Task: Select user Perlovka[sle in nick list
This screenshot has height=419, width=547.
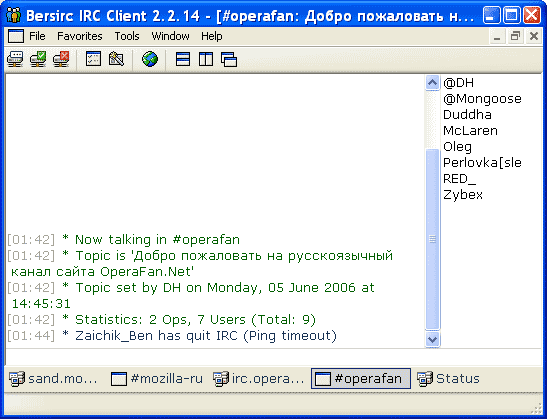Action: click(x=482, y=163)
